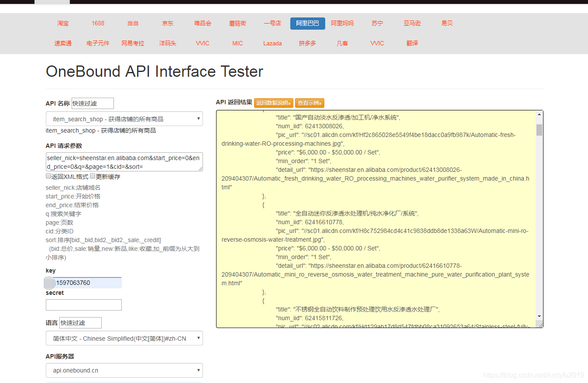Click the cid:分类ID hint text

(60, 231)
